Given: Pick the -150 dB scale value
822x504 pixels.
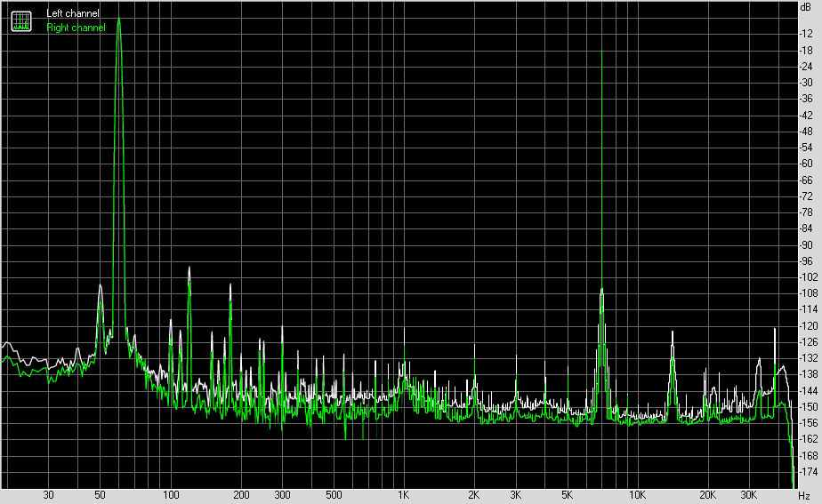Looking at the screenshot, I should (808, 407).
